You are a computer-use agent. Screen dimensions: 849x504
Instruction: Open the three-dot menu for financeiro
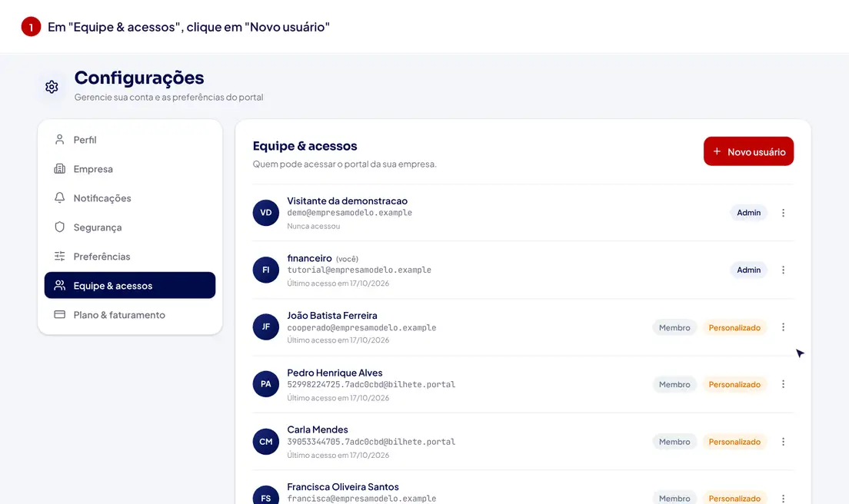click(x=783, y=270)
